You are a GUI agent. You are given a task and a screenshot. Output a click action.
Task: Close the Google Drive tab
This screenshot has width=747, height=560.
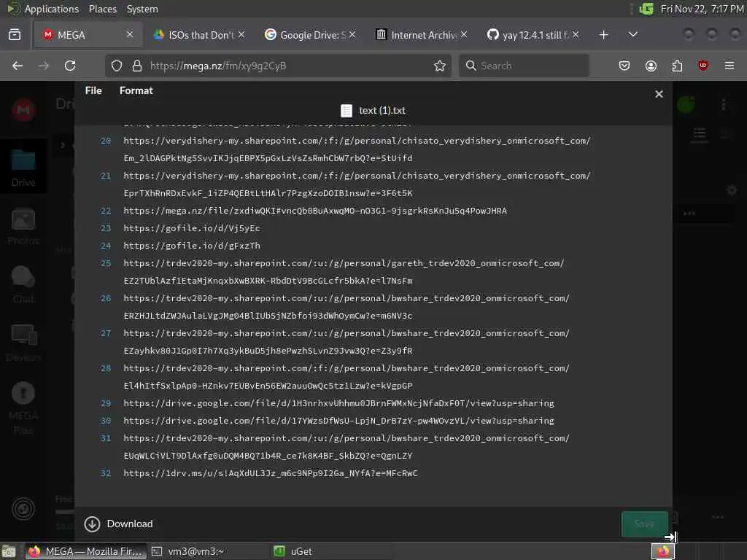[352, 34]
